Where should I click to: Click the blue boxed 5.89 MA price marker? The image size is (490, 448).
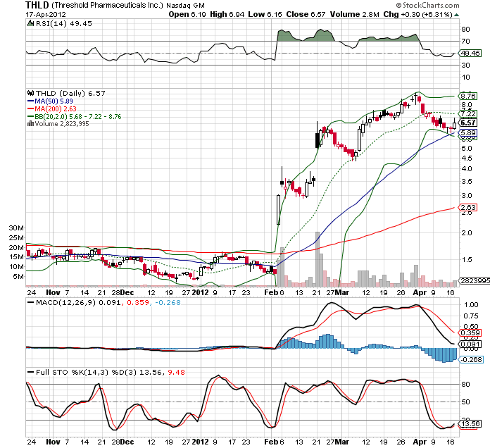pos(468,133)
